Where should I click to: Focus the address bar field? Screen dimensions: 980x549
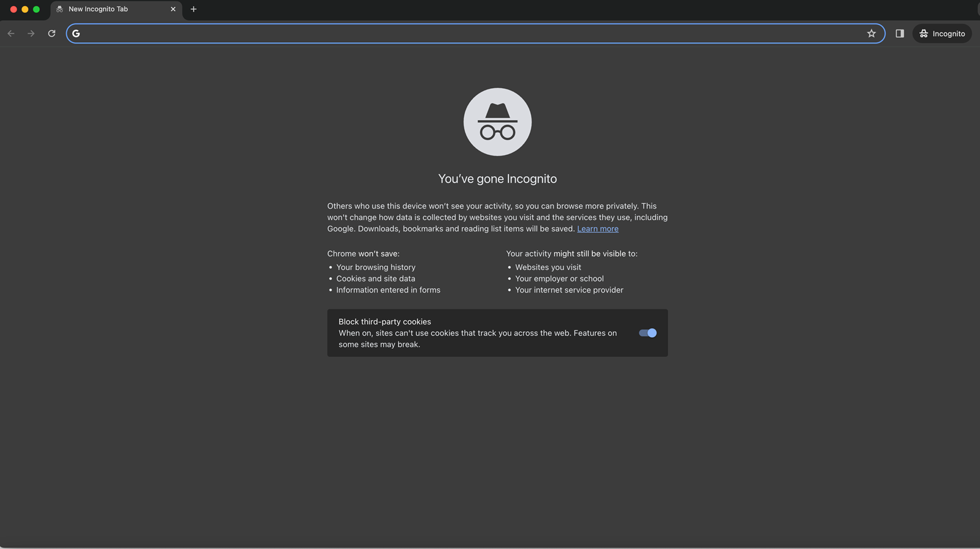(475, 34)
